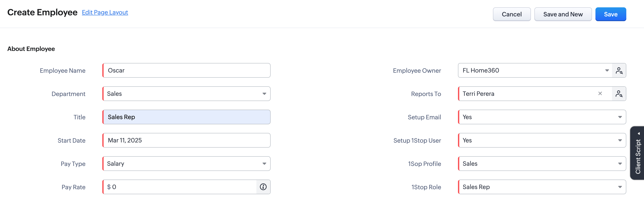Screen dimensions: 644x224
Task: Cancel employee creation
Action: [511, 14]
